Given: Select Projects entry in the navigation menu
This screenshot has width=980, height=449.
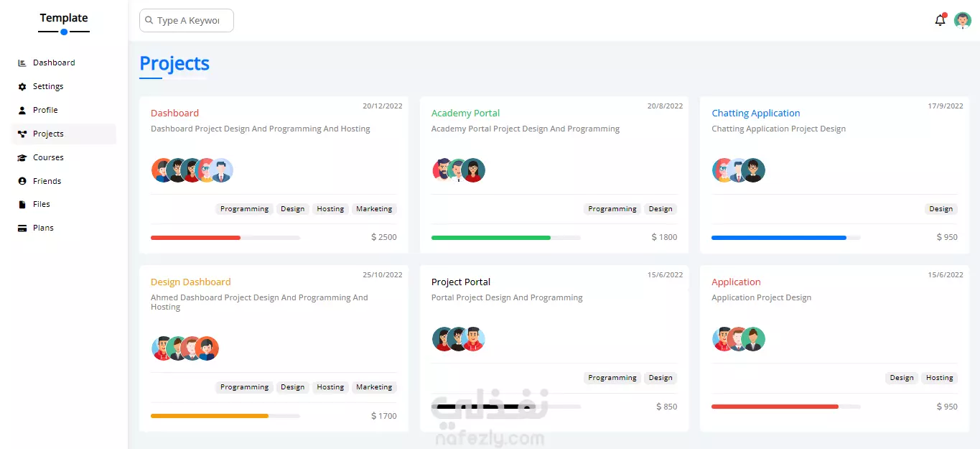Looking at the screenshot, I should pyautogui.click(x=48, y=134).
